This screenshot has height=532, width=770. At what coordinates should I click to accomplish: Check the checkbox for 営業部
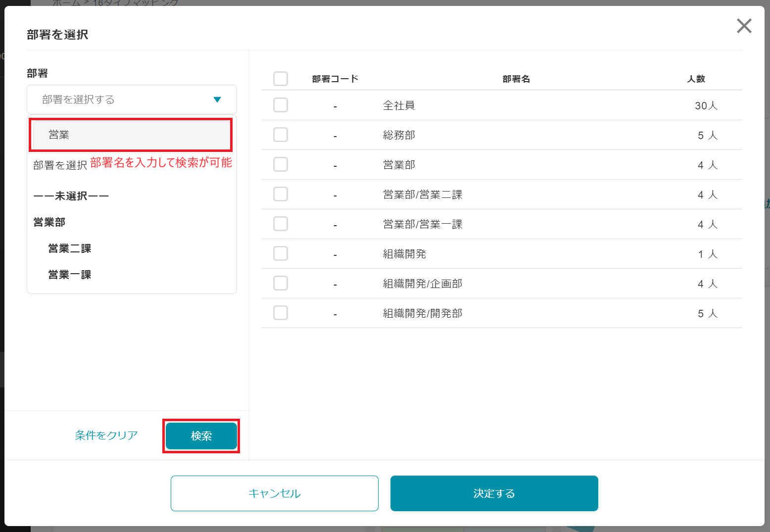(x=280, y=164)
